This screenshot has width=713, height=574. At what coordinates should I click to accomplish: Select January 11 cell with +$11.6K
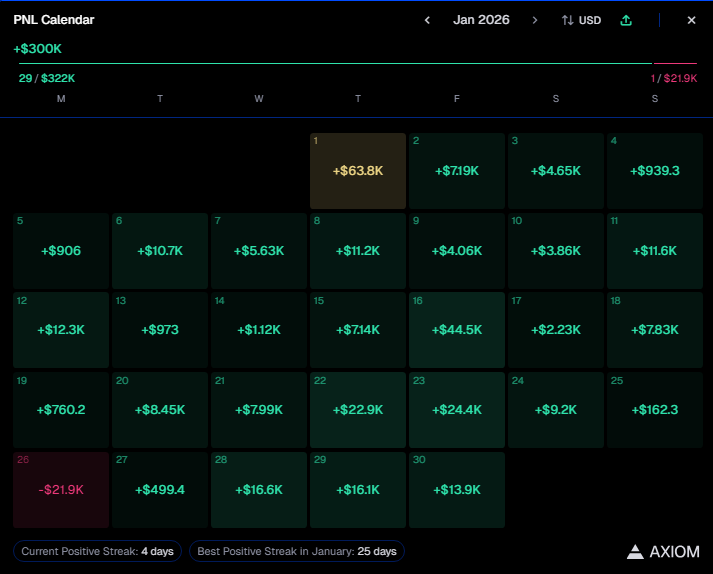(x=655, y=251)
